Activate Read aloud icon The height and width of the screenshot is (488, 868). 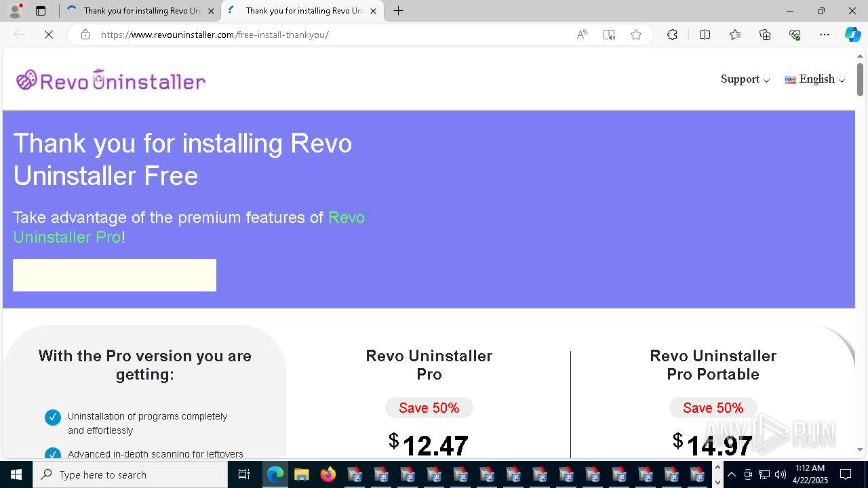pyautogui.click(x=582, y=35)
